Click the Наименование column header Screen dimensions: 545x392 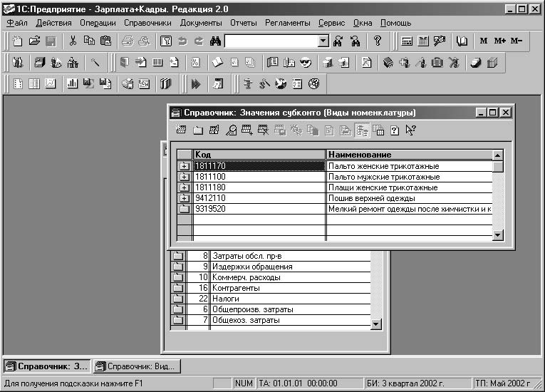[409, 155]
